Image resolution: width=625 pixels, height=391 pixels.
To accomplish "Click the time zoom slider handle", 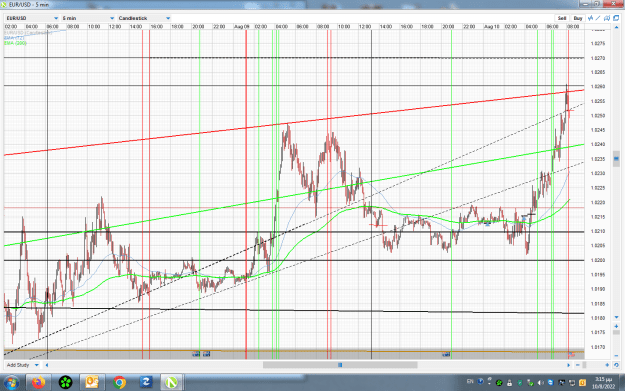I will click(x=584, y=365).
